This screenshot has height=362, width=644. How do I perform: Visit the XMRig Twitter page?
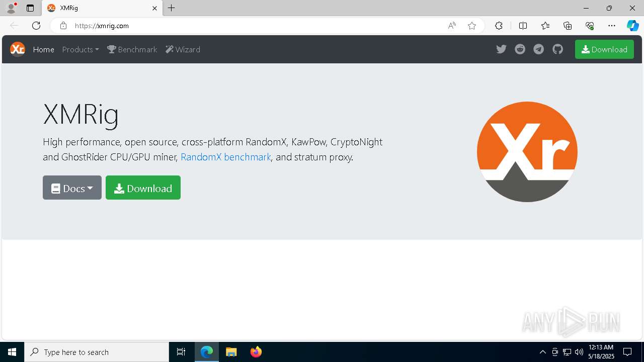(x=501, y=49)
